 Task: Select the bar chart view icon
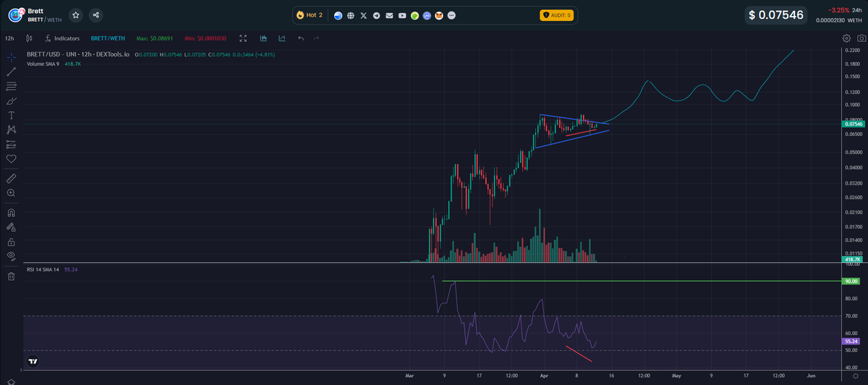tap(263, 38)
